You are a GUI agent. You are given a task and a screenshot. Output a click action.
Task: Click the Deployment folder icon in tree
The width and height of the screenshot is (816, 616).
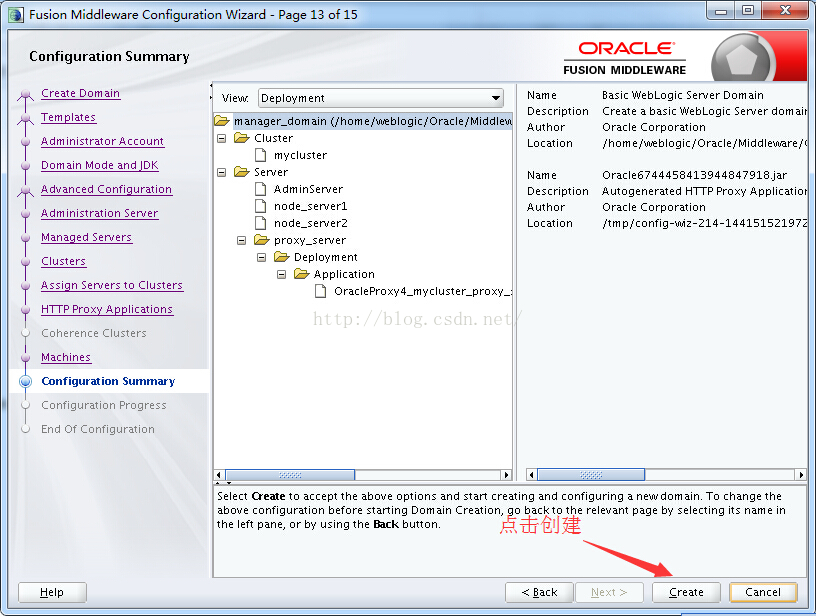point(282,256)
